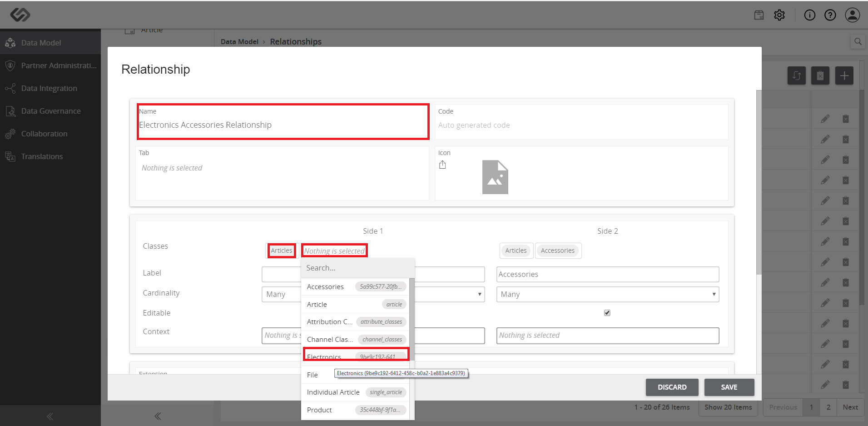Open the Side 1 classes 'Nothing is selected' selector
Image resolution: width=868 pixels, height=426 pixels.
click(334, 251)
